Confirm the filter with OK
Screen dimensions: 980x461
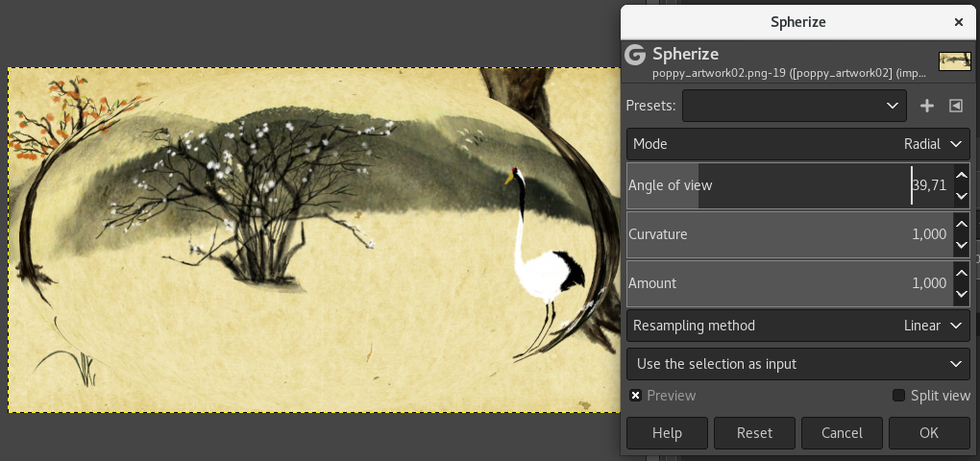pos(929,433)
